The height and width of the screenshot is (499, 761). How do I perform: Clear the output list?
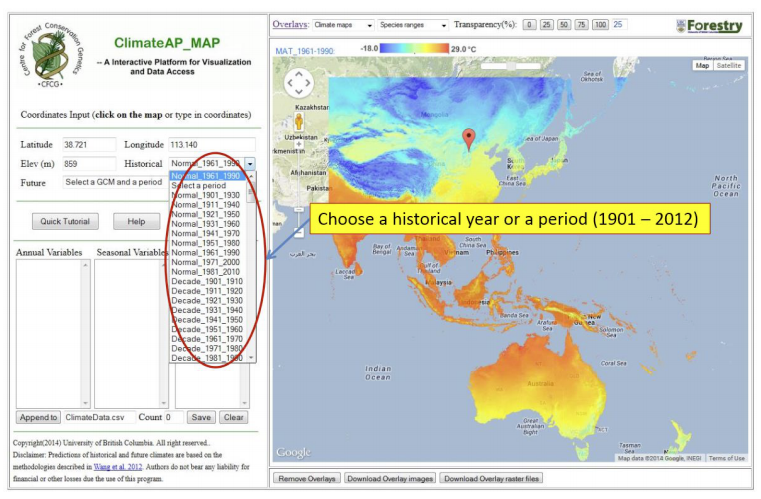[233, 417]
